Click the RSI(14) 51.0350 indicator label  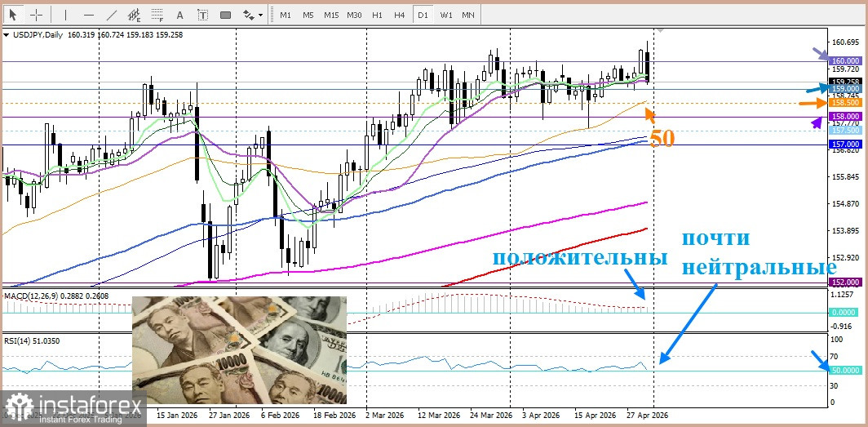click(32, 341)
